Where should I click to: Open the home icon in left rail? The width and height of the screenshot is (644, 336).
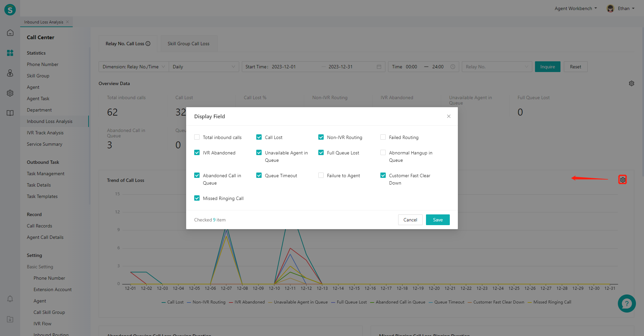tap(10, 32)
